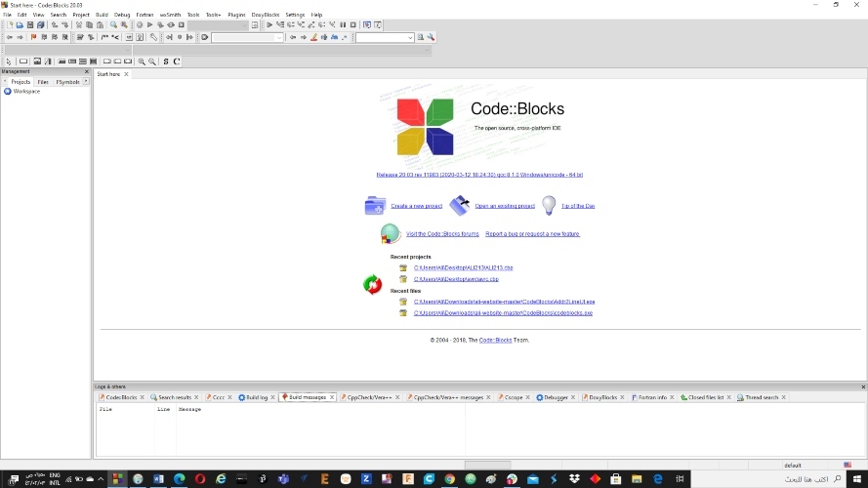Click the Find magnifier icon in main toolbar

tap(113, 25)
